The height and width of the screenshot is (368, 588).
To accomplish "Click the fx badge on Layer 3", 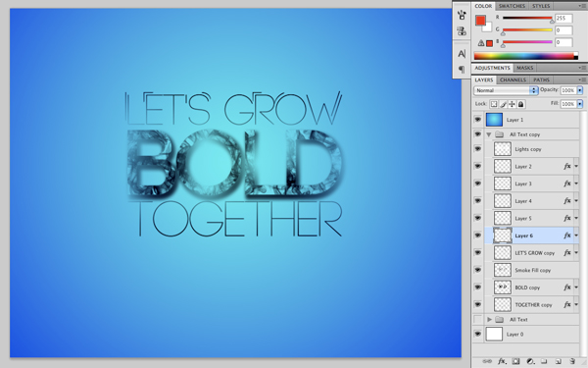I will pyautogui.click(x=567, y=184).
